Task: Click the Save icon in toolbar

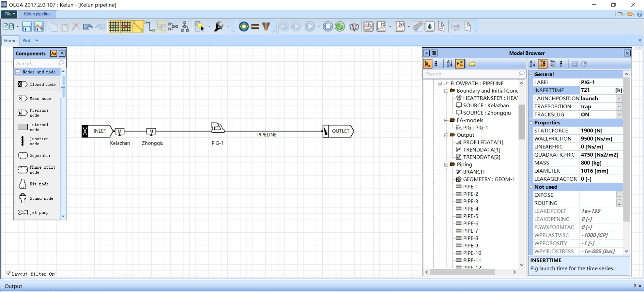Action: point(27,26)
